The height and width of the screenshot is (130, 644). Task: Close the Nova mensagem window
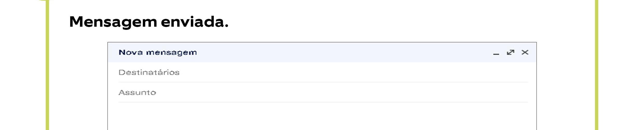click(x=525, y=53)
